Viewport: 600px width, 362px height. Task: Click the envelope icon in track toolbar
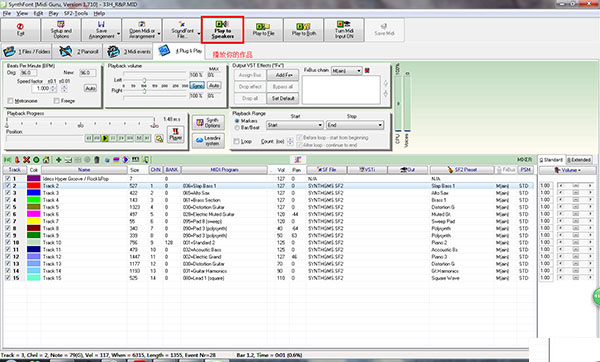68,160
